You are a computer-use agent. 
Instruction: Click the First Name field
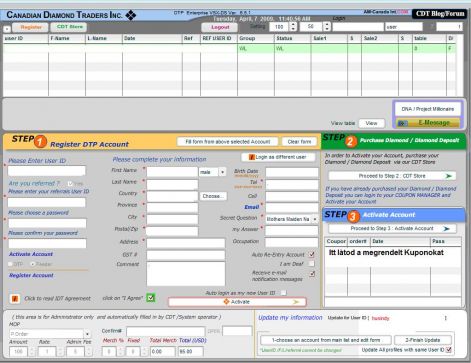click(172, 172)
